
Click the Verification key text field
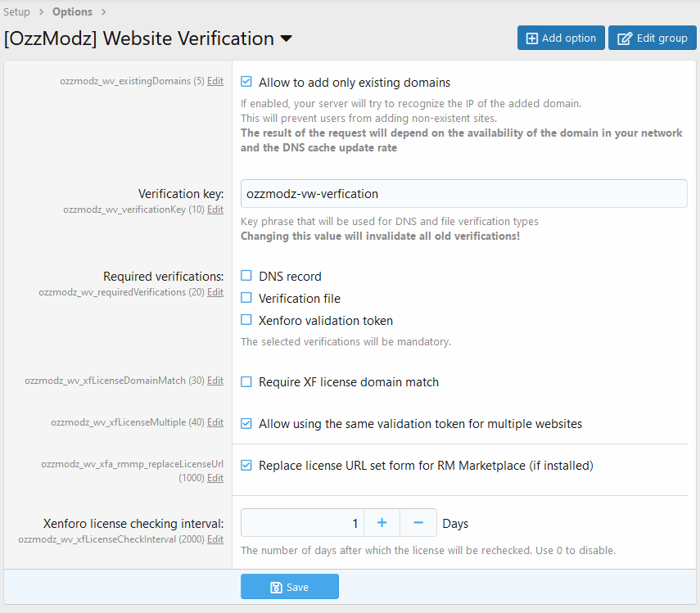click(463, 194)
